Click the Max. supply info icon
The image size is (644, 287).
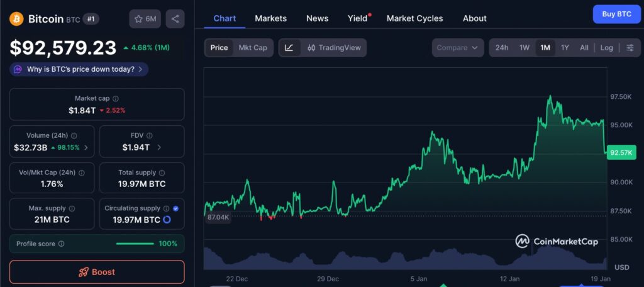[x=72, y=209]
